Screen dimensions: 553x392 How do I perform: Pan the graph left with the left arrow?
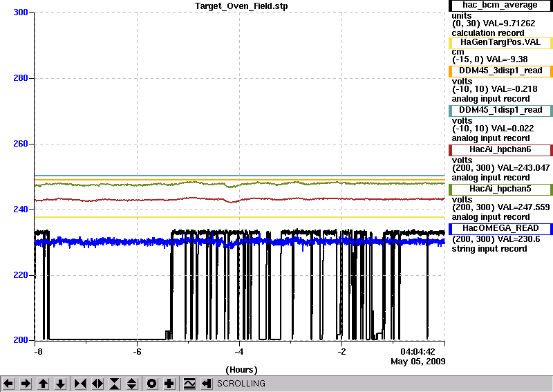click(8, 384)
